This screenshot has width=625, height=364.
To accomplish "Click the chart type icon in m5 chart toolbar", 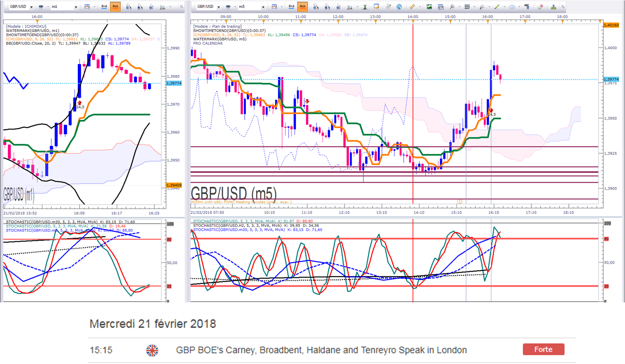I will tap(274, 7).
